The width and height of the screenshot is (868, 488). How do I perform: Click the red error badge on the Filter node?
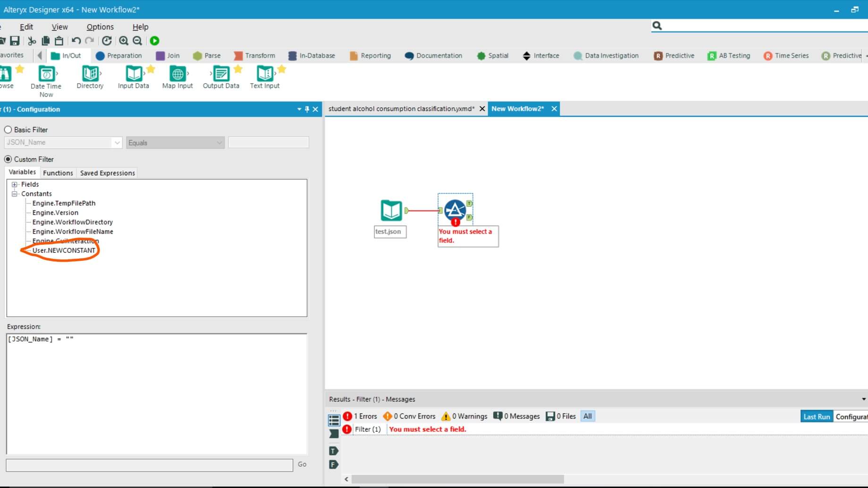tap(455, 222)
